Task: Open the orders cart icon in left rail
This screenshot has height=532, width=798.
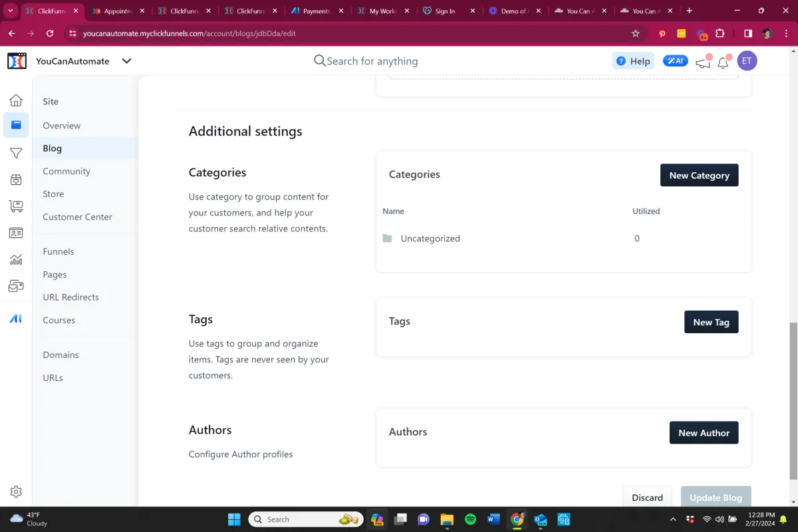Action: (x=16, y=206)
